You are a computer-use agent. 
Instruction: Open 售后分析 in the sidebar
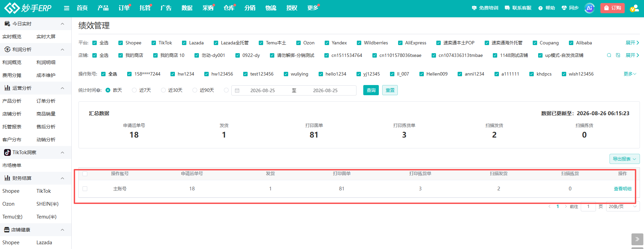46,127
